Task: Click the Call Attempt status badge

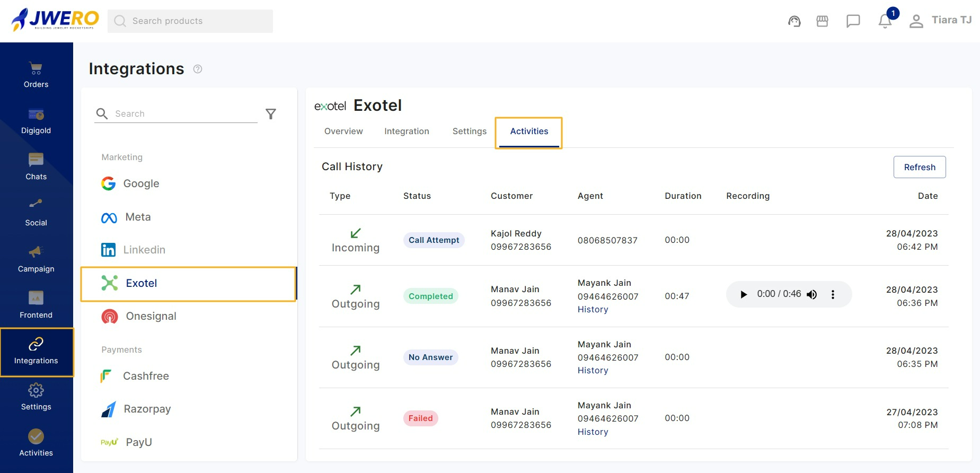Action: pos(434,240)
